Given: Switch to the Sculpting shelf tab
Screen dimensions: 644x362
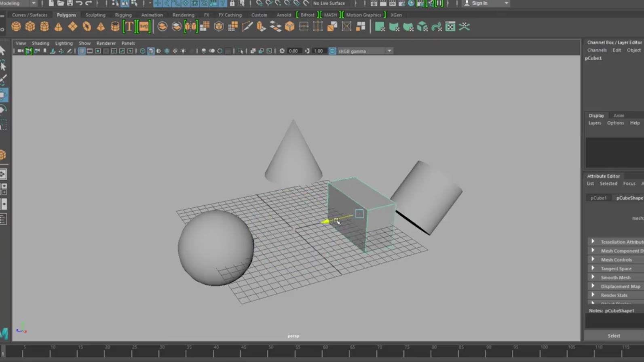Looking at the screenshot, I should tap(95, 15).
